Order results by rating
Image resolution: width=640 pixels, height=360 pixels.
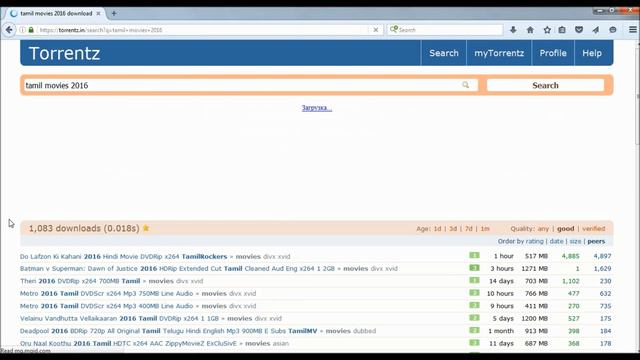tap(534, 241)
